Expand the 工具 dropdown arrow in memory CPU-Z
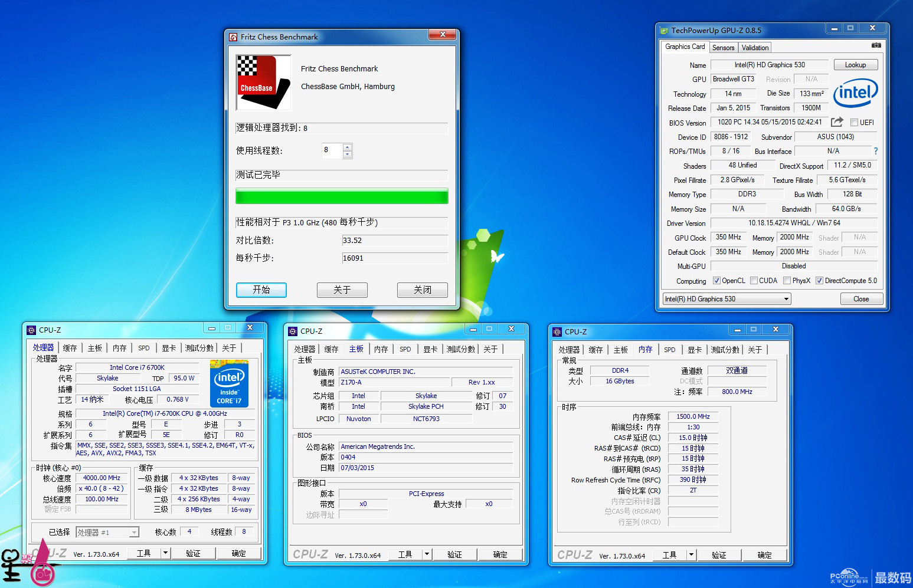 (692, 555)
